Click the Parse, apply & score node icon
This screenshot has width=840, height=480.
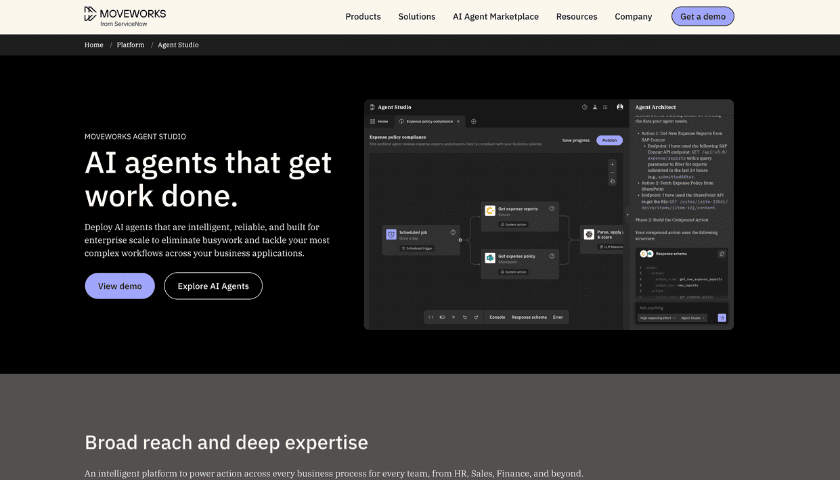(x=589, y=234)
